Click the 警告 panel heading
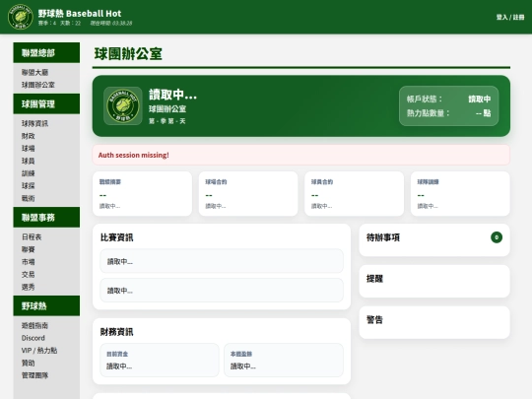This screenshot has height=399, width=532. click(375, 319)
